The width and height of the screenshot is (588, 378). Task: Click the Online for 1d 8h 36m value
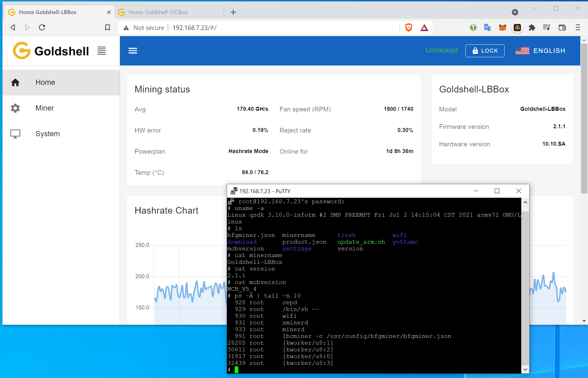(x=400, y=151)
